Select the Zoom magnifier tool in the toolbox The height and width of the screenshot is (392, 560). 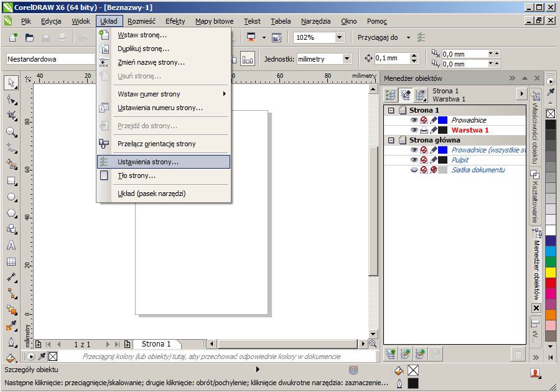pos(11,132)
